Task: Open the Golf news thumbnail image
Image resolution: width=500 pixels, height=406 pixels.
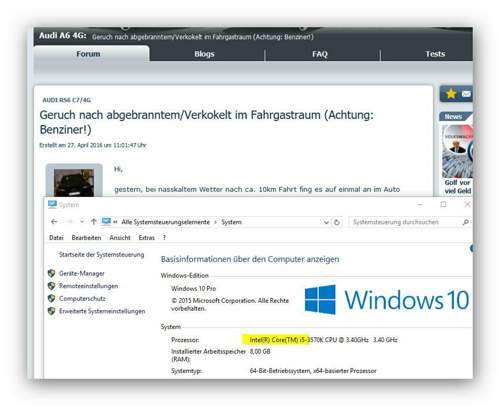Action: pyautogui.click(x=457, y=151)
